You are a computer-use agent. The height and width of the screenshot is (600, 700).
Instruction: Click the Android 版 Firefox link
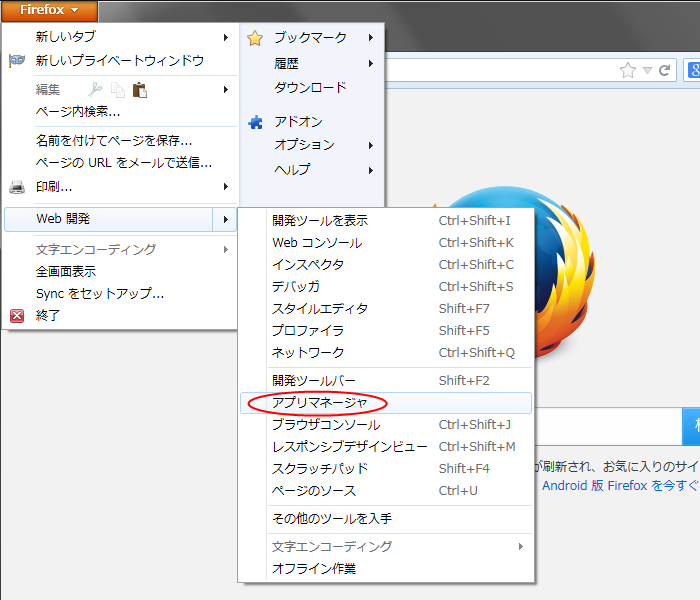click(x=621, y=486)
